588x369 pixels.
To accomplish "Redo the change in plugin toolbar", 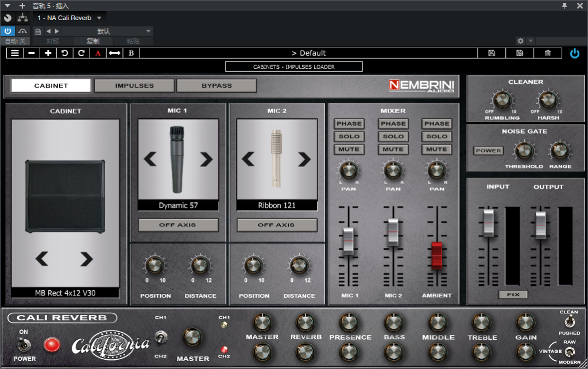I will pos(81,53).
